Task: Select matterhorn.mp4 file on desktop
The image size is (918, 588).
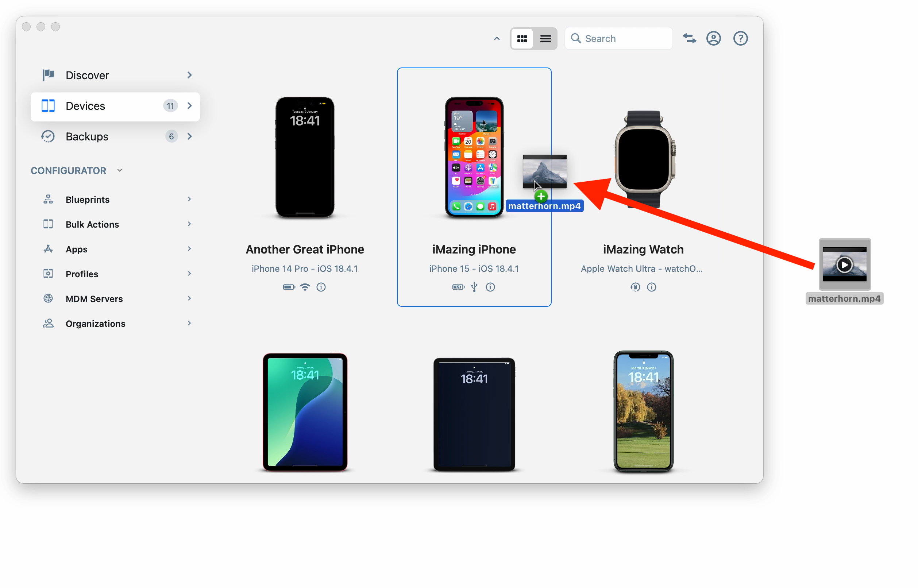Action: coord(844,264)
